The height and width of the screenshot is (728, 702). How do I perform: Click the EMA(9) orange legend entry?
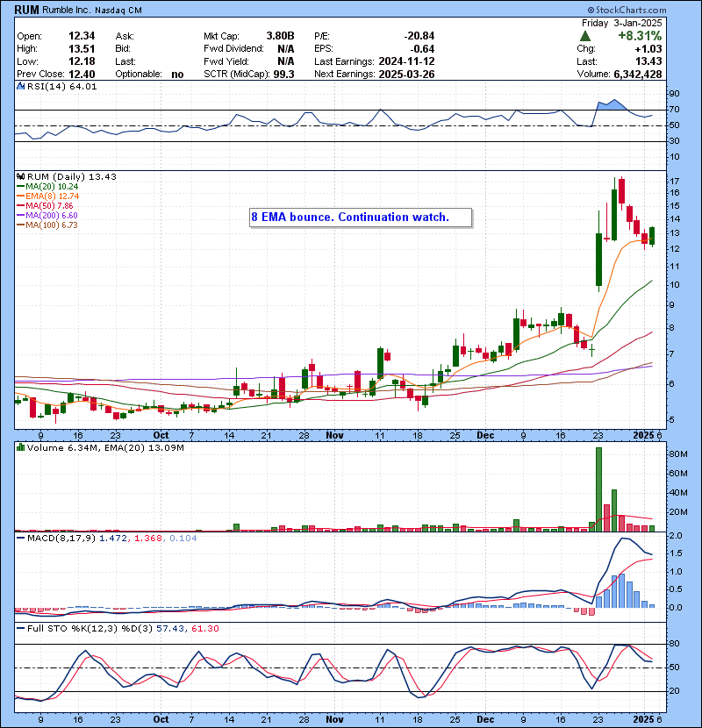tap(40, 196)
